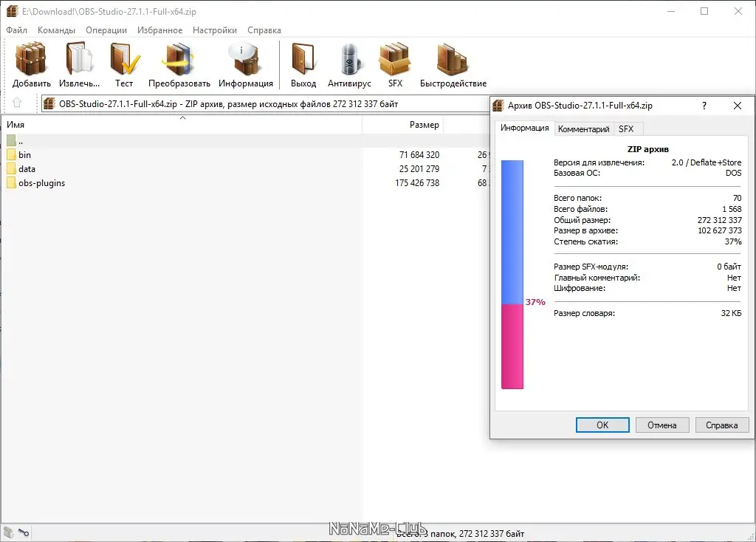Screen dimensions: 756x542
Task: Run the Тест archive test icon
Action: tap(124, 59)
